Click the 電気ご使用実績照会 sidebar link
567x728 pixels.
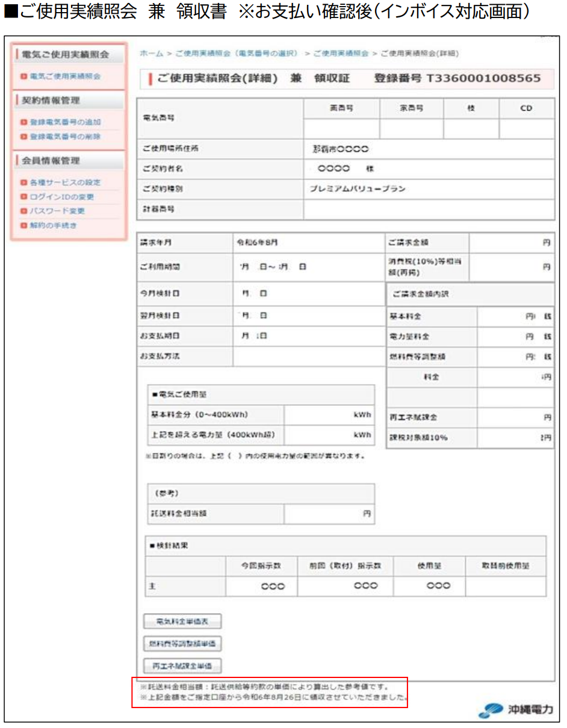pos(65,76)
